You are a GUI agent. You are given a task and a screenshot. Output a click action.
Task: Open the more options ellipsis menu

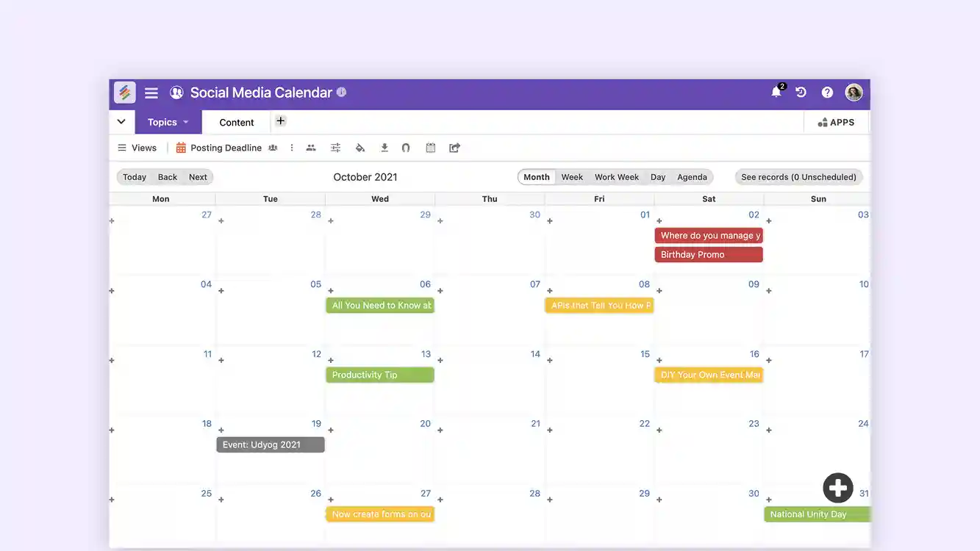pos(291,148)
